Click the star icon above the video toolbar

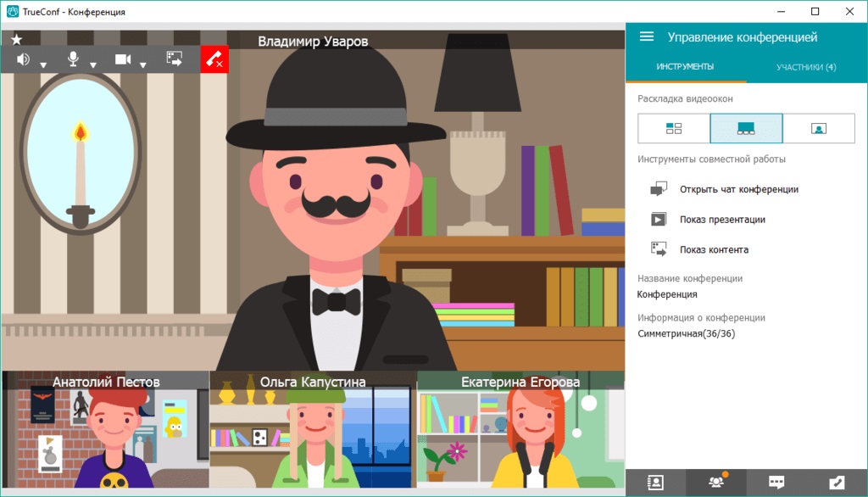click(16, 39)
